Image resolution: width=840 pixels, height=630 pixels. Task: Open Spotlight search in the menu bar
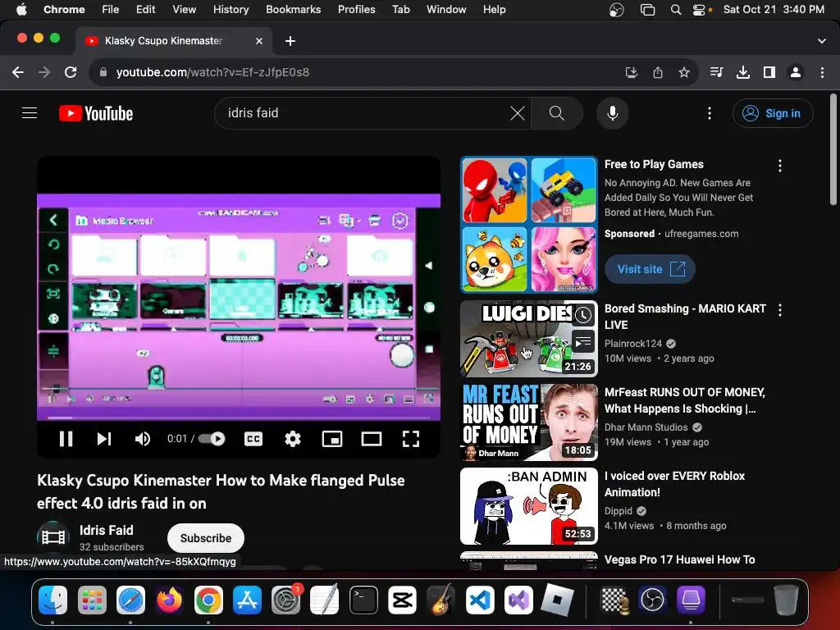pos(676,9)
